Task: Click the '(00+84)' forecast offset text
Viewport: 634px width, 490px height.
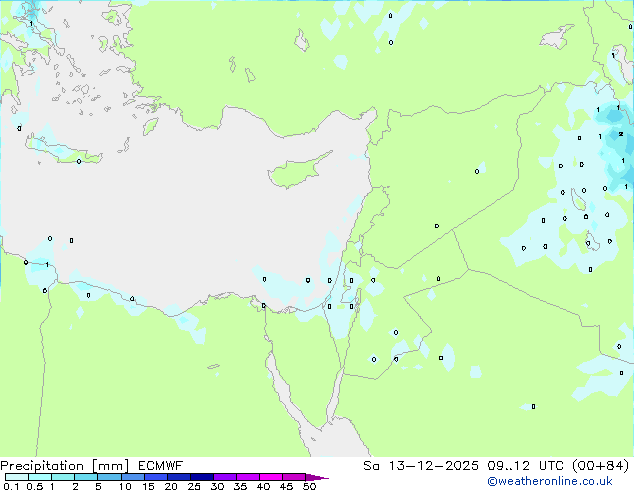Action: [x=601, y=466]
